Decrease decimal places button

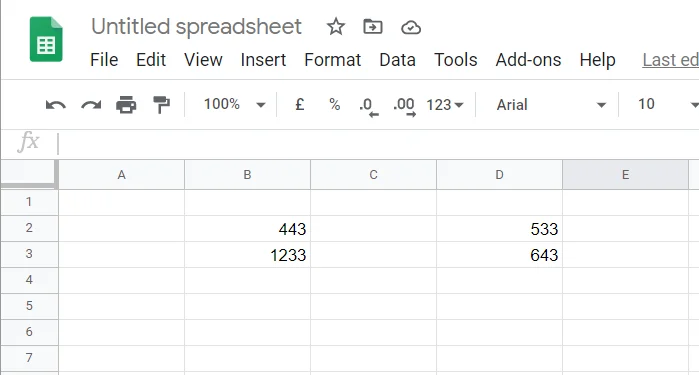[x=369, y=106]
